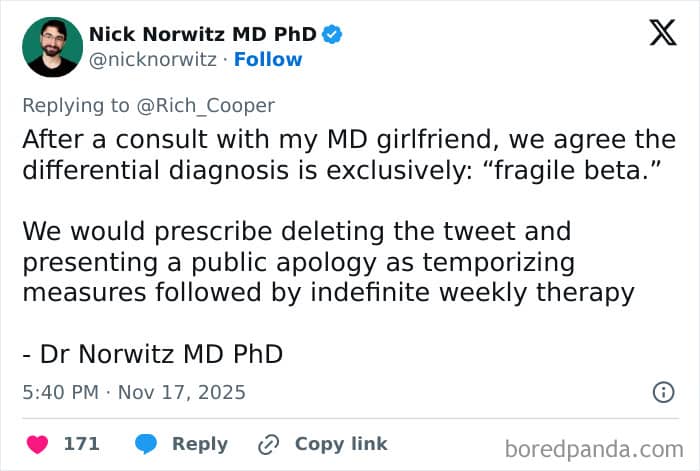Click the 171 likes count
The width and height of the screenshot is (700, 471).
click(x=81, y=444)
